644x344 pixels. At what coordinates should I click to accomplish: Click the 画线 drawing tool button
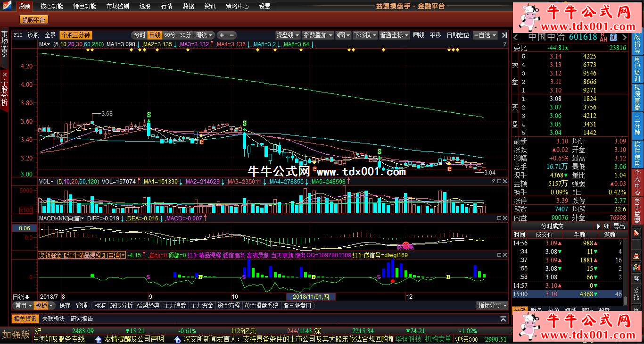[x=419, y=35]
